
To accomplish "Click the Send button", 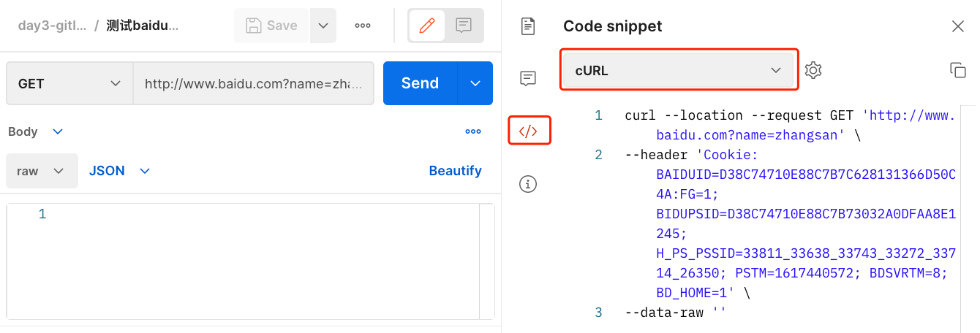I will (x=420, y=83).
